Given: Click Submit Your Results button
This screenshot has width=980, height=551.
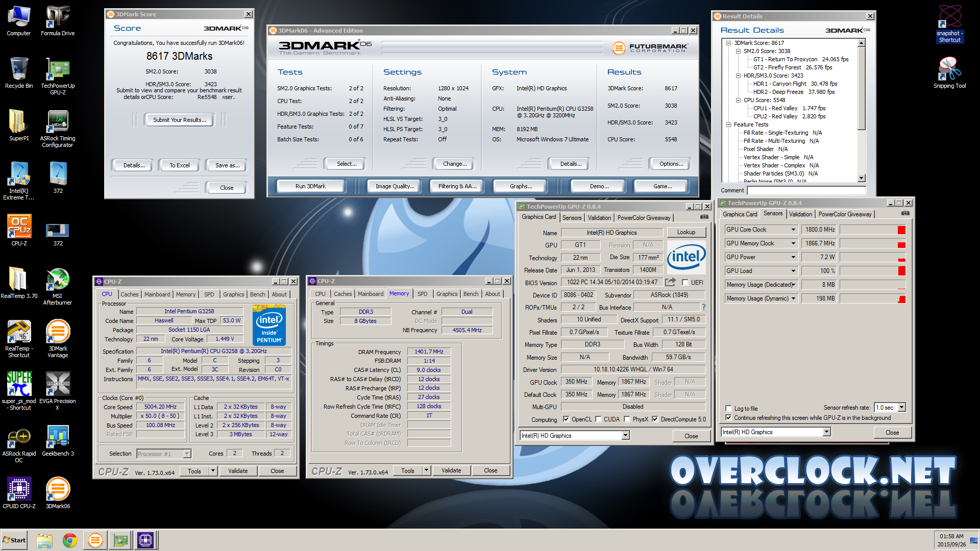Looking at the screenshot, I should point(180,120).
